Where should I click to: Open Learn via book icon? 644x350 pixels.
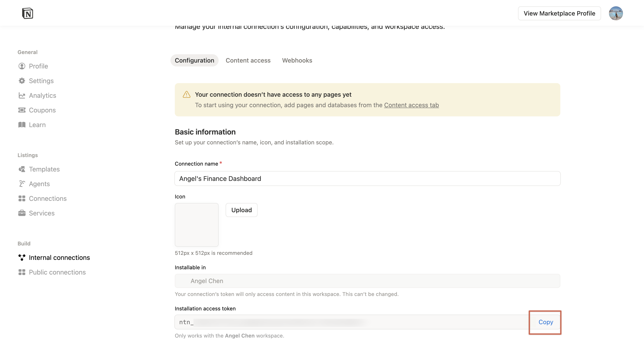pyautogui.click(x=22, y=125)
